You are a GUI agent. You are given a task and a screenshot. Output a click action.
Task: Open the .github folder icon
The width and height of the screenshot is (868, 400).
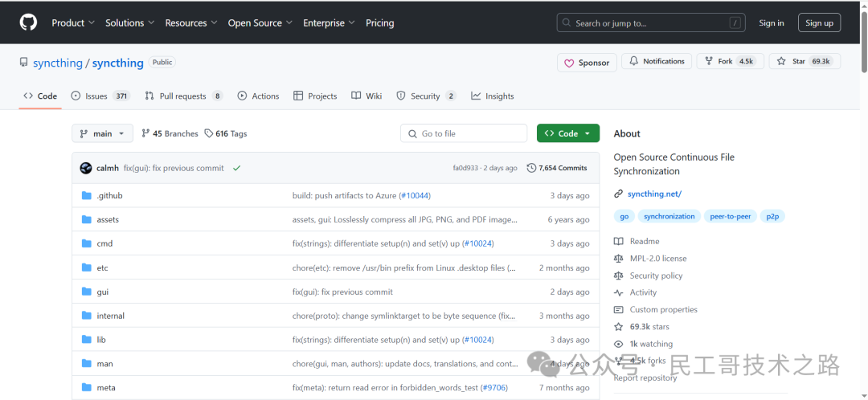click(86, 195)
